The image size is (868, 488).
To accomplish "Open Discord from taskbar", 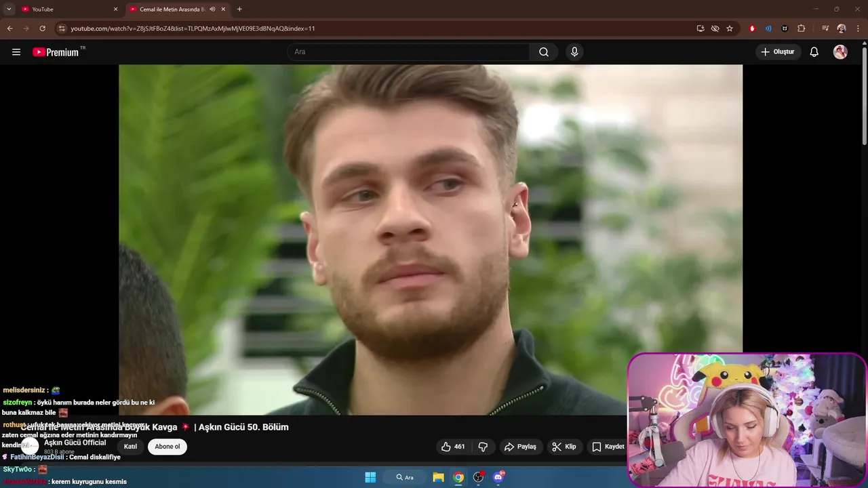I will click(499, 477).
